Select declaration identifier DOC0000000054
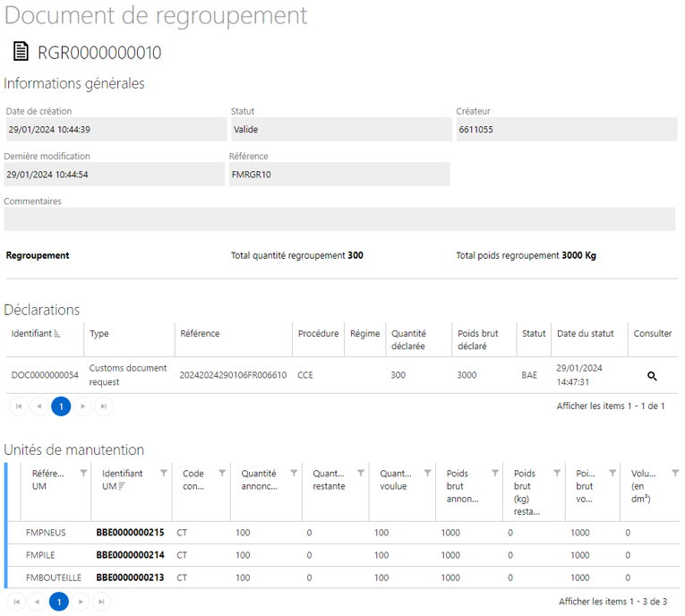 [x=45, y=375]
